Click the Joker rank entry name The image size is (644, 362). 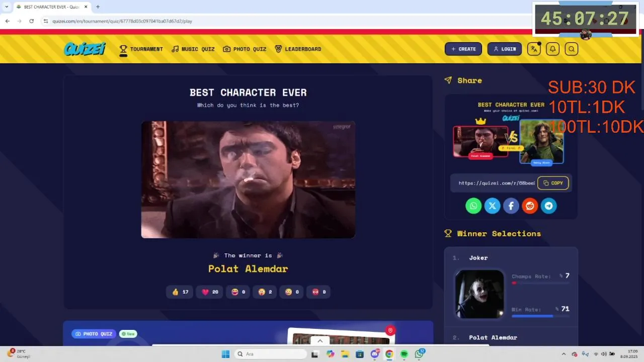(x=478, y=257)
